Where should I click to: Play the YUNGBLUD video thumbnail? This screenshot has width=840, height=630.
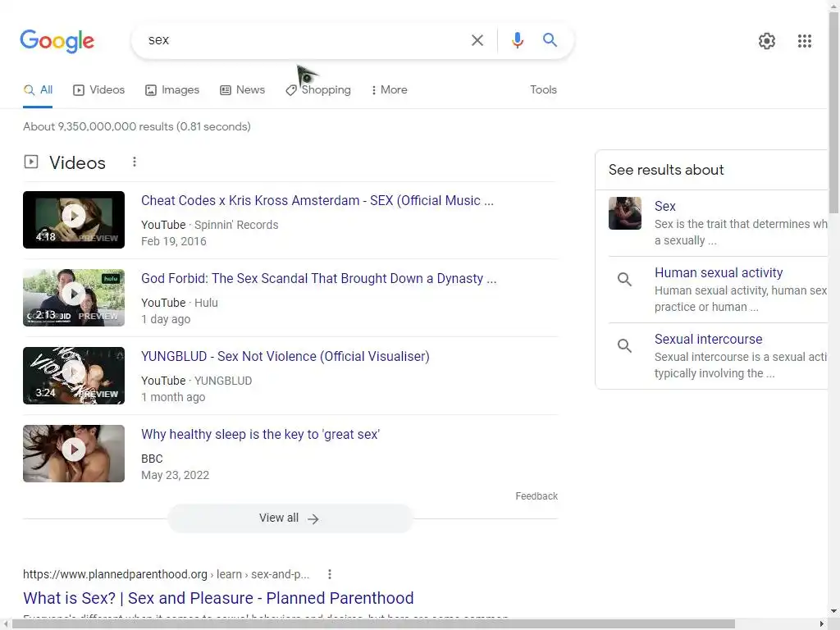pos(74,376)
